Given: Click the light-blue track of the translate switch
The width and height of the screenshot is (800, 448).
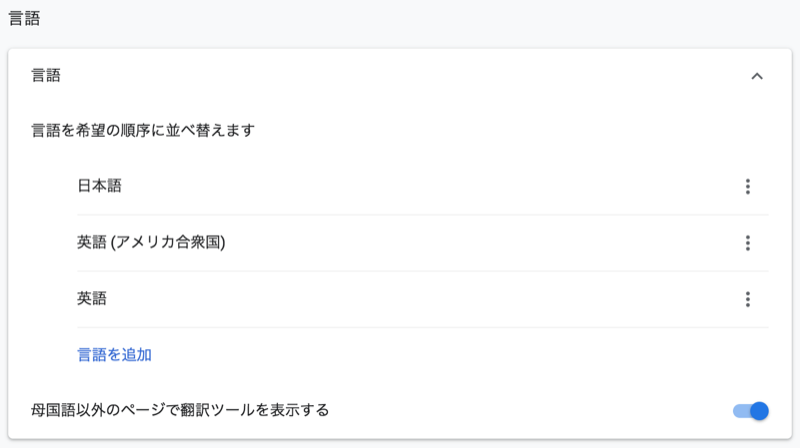Looking at the screenshot, I should 741,411.
